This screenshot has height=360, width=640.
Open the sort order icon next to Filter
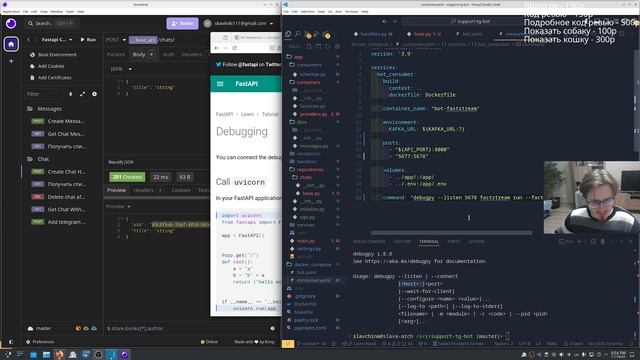[71, 94]
